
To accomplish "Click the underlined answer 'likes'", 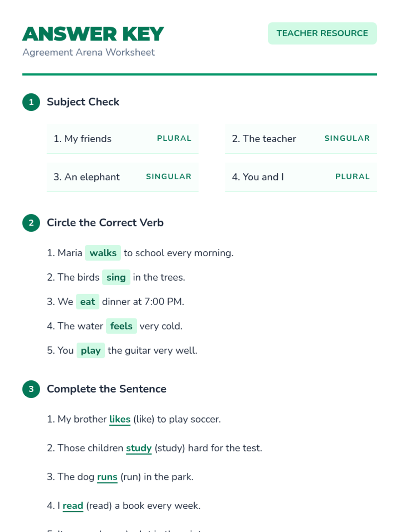I will (x=120, y=419).
